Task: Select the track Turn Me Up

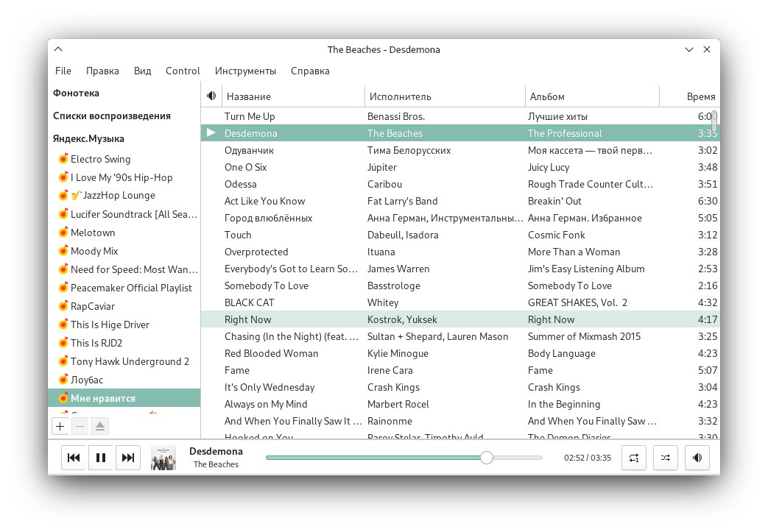Action: [460, 116]
